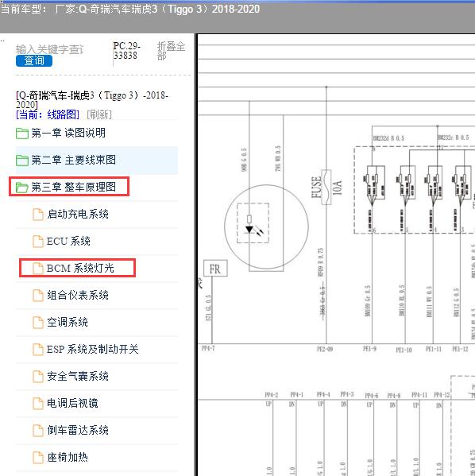Open ESP 系统及制动开关 diagram
475x476 pixels.
(93, 349)
